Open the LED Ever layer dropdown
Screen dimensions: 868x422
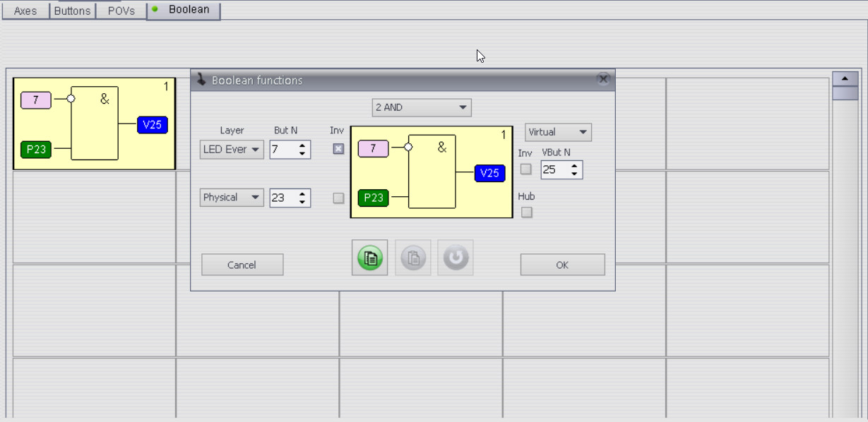[x=232, y=150]
